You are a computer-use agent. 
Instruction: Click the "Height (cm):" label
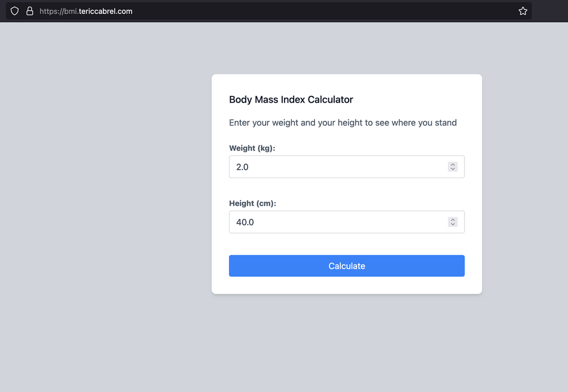(252, 203)
